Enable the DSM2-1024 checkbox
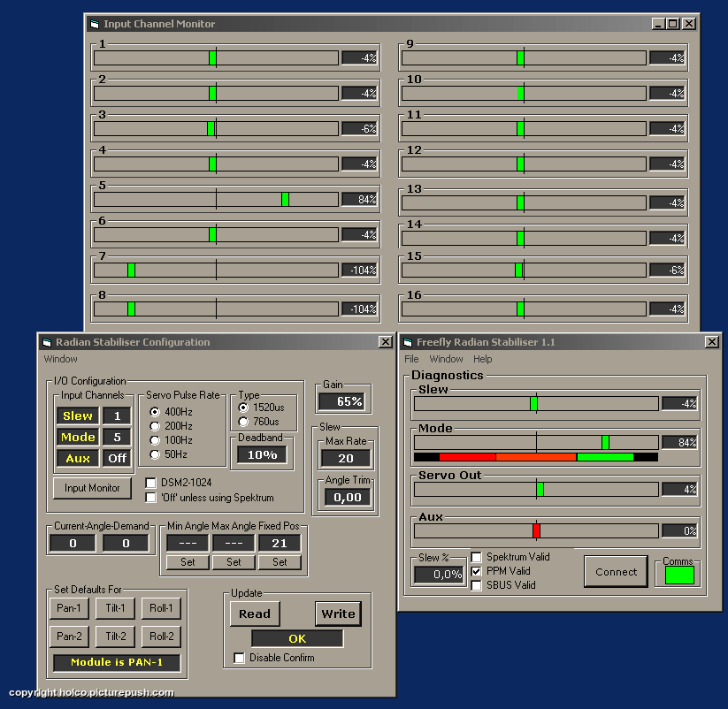Viewport: 728px width, 709px height. tap(150, 483)
